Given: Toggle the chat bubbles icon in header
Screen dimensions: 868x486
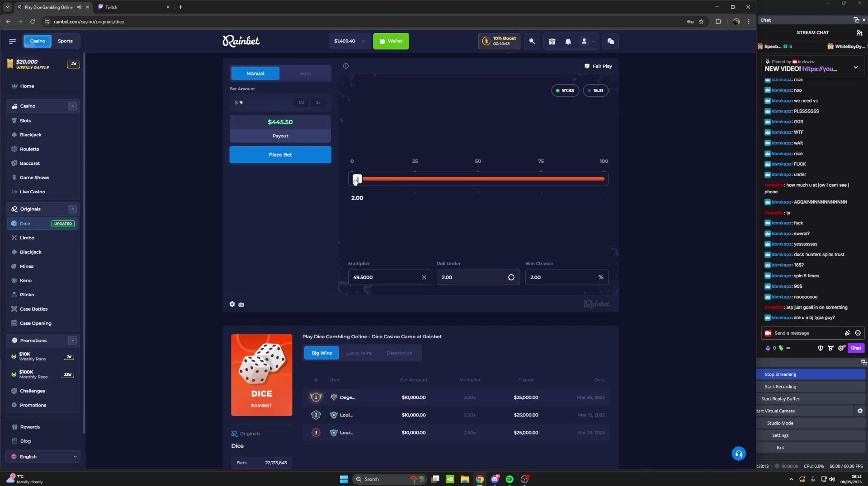Looking at the screenshot, I should tap(611, 41).
